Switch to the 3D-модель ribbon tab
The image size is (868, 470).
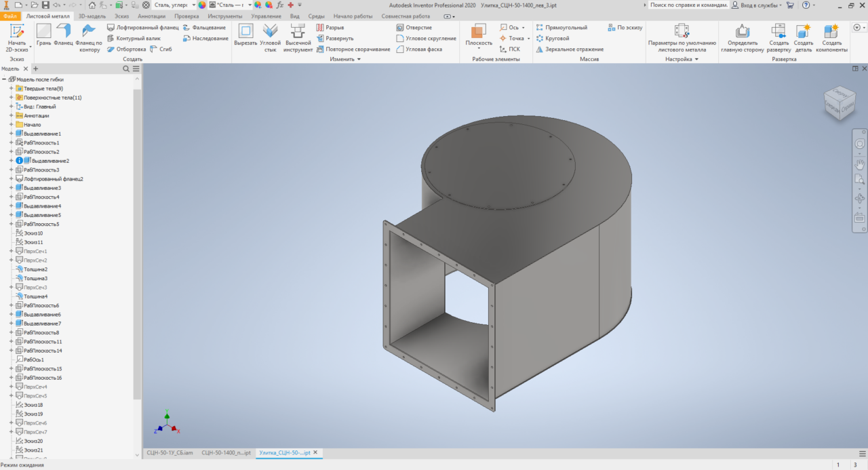coord(92,16)
